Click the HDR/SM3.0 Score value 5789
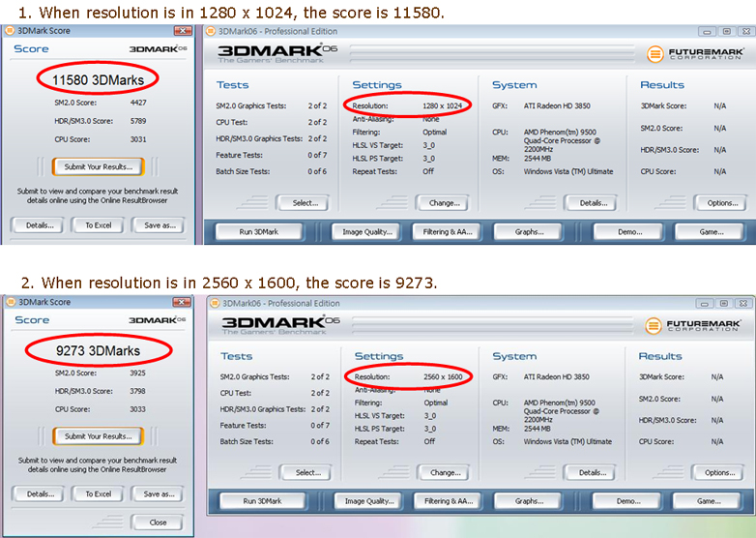The height and width of the screenshot is (538, 756). (x=138, y=121)
